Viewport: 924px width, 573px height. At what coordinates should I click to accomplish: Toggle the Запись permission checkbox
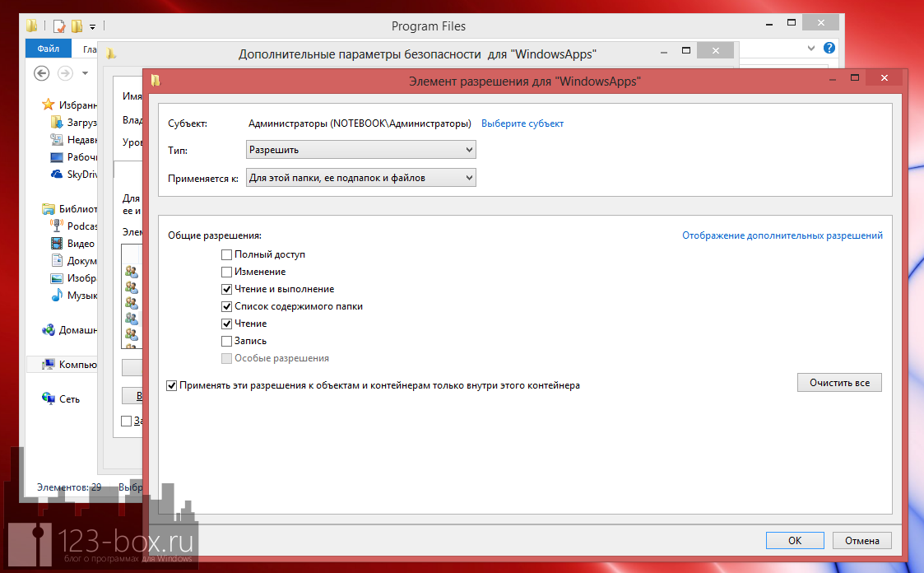pos(226,341)
